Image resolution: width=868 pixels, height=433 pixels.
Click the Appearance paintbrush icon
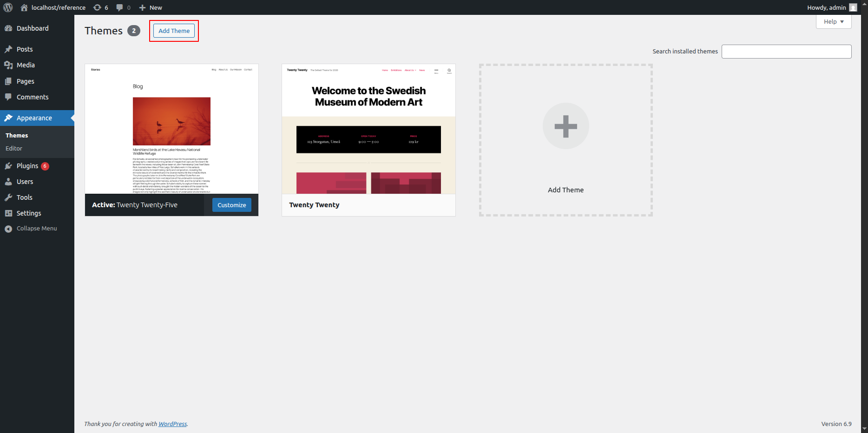point(8,118)
